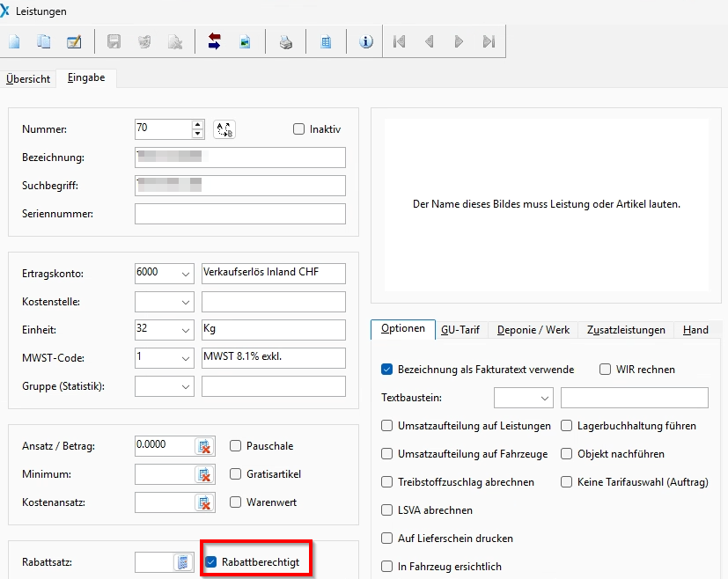Click into the Seriennummer input field
Screen dimensions: 728x579
click(239, 214)
